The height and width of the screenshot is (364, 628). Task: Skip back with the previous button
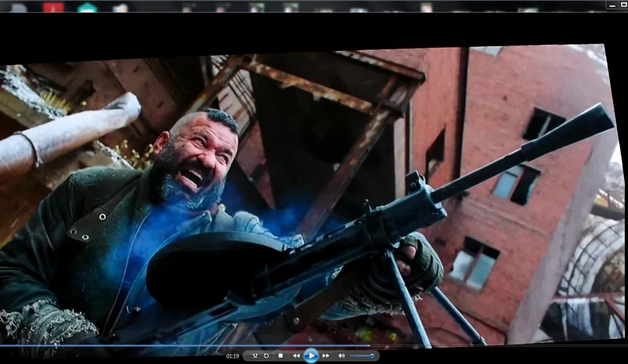296,356
